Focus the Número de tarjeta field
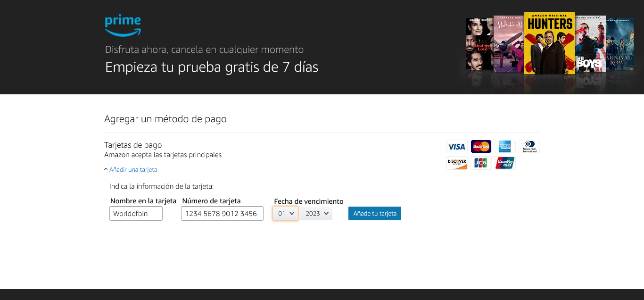The image size is (644, 300). coord(222,213)
